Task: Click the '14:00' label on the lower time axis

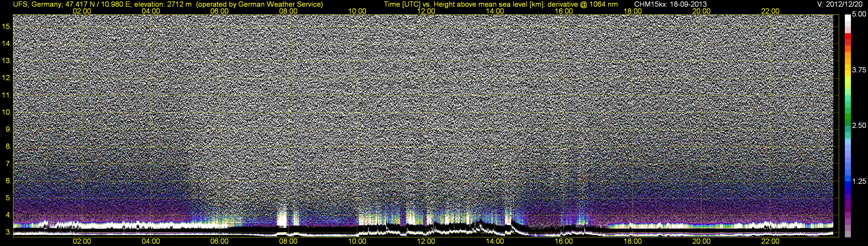Action: click(495, 241)
